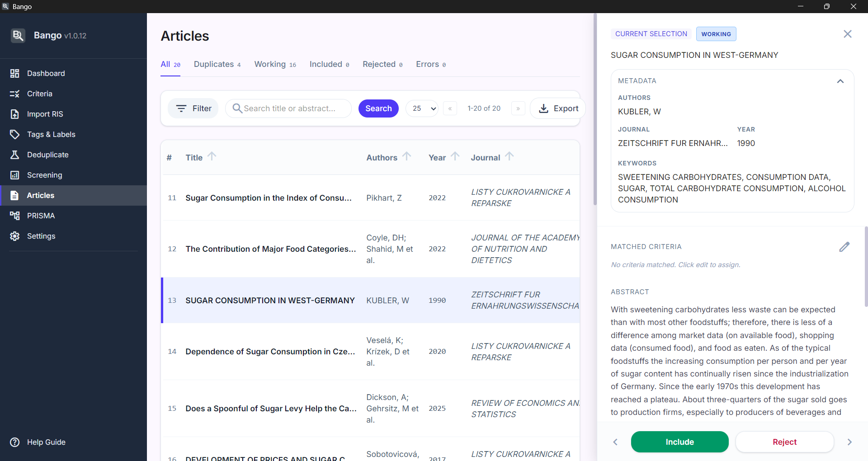The width and height of the screenshot is (868, 461).
Task: Open Dashboard icon in sidebar
Action: [x=15, y=73]
